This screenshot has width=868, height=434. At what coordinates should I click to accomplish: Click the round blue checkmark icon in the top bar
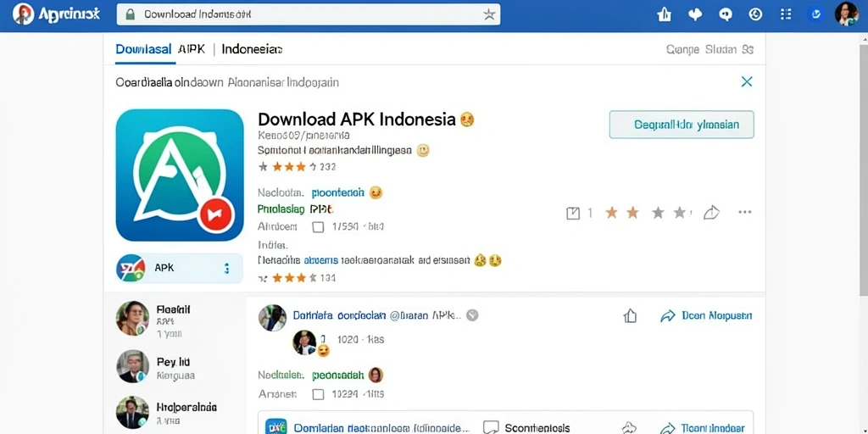coord(815,14)
